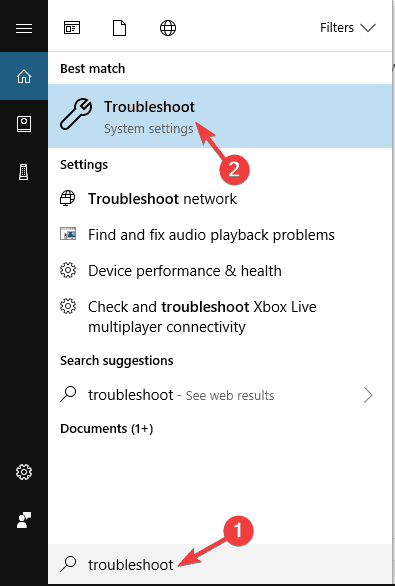395x586 pixels.
Task: Open the Troubleshoot System settings best match
Action: [220, 116]
